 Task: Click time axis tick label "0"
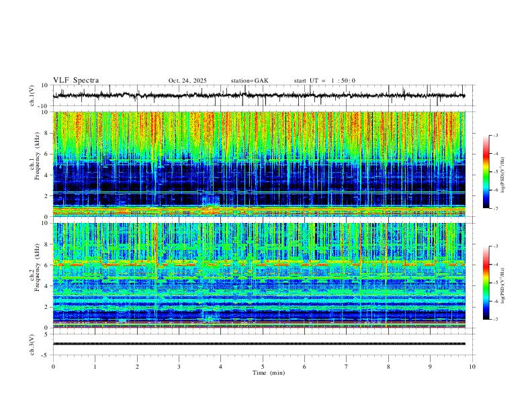(x=53, y=367)
